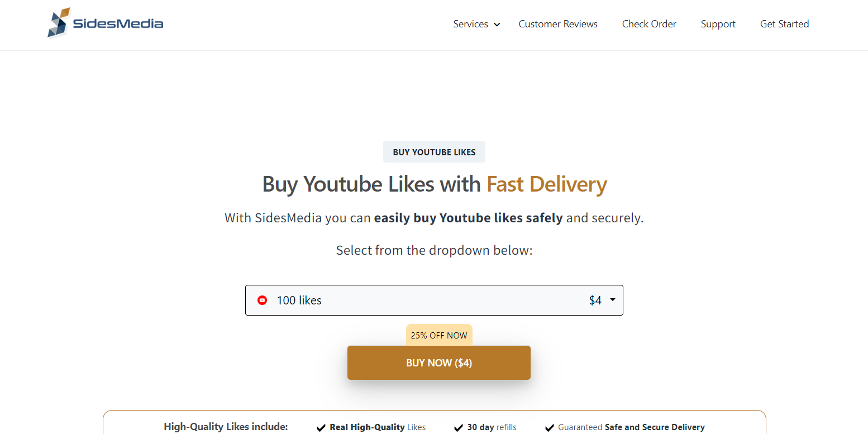Go to Customer Reviews page

[x=557, y=24]
